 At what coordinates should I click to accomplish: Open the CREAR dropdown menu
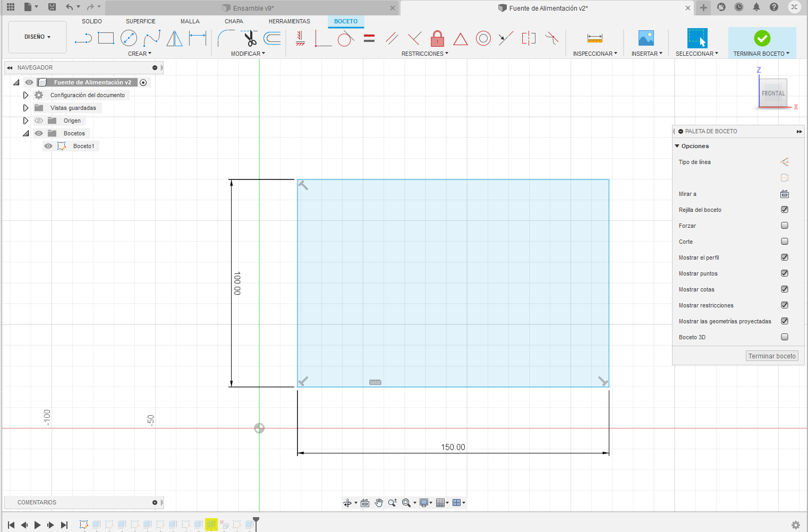140,54
